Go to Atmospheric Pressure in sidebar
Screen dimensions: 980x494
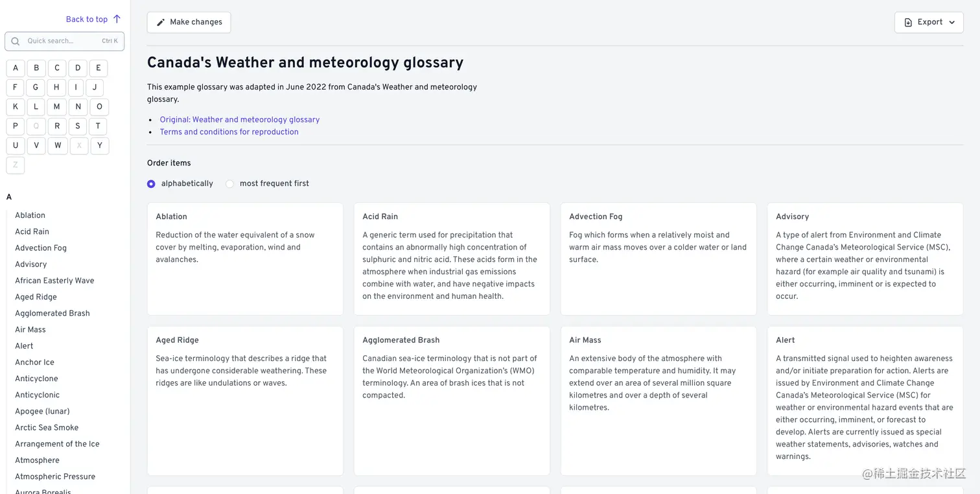[55, 476]
